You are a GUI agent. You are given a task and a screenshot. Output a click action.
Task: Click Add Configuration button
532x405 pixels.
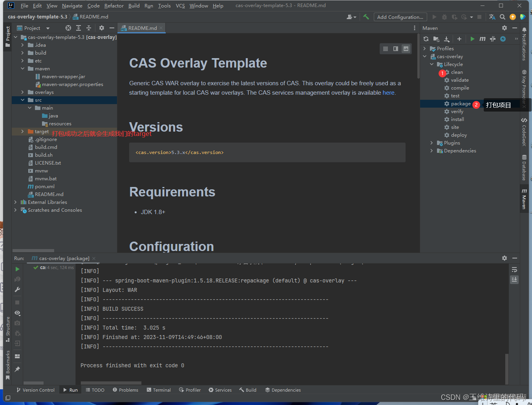[x=400, y=17]
